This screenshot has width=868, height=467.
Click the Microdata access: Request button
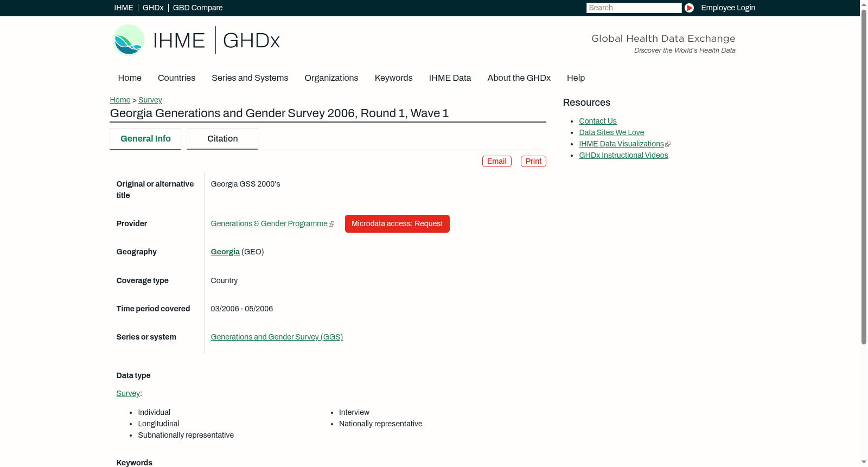(397, 223)
